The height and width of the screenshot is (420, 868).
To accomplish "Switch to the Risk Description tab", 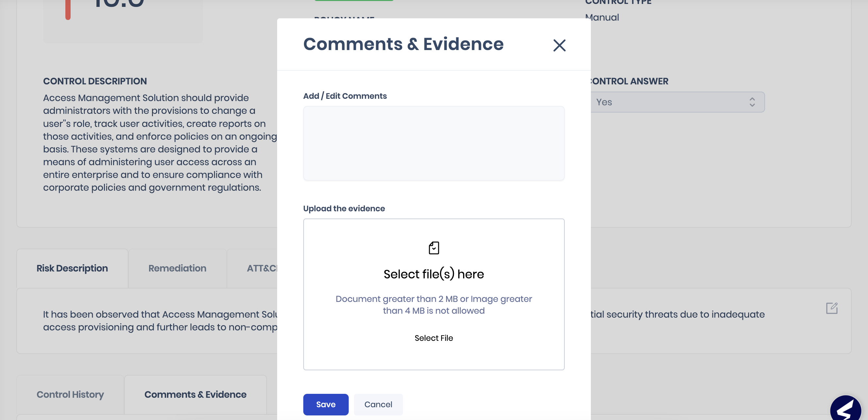I will (72, 268).
